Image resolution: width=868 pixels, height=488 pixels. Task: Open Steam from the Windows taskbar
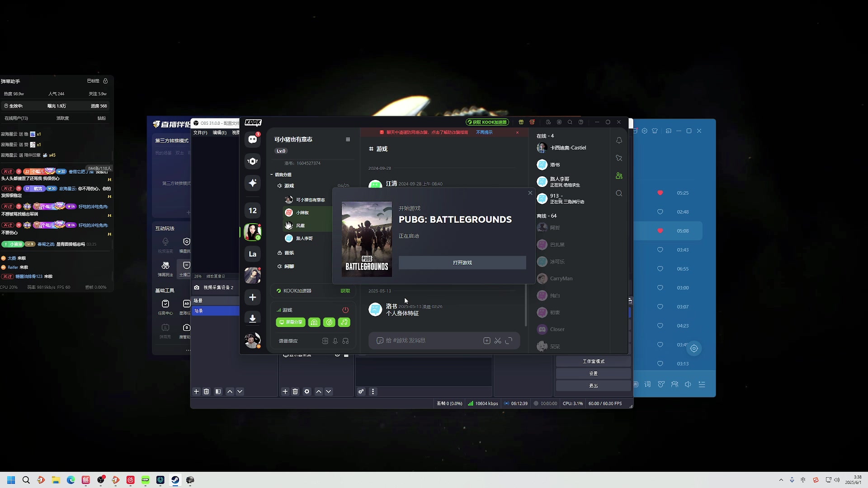tap(175, 480)
